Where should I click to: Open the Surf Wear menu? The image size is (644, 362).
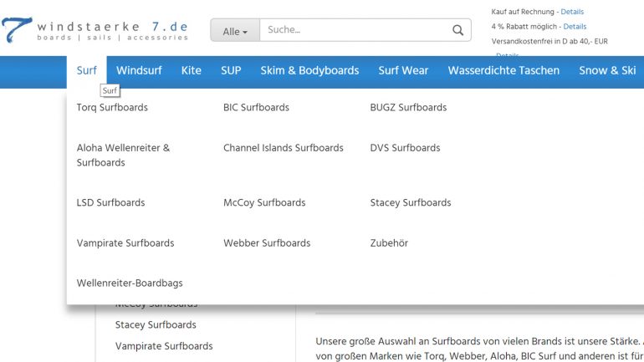coord(403,70)
